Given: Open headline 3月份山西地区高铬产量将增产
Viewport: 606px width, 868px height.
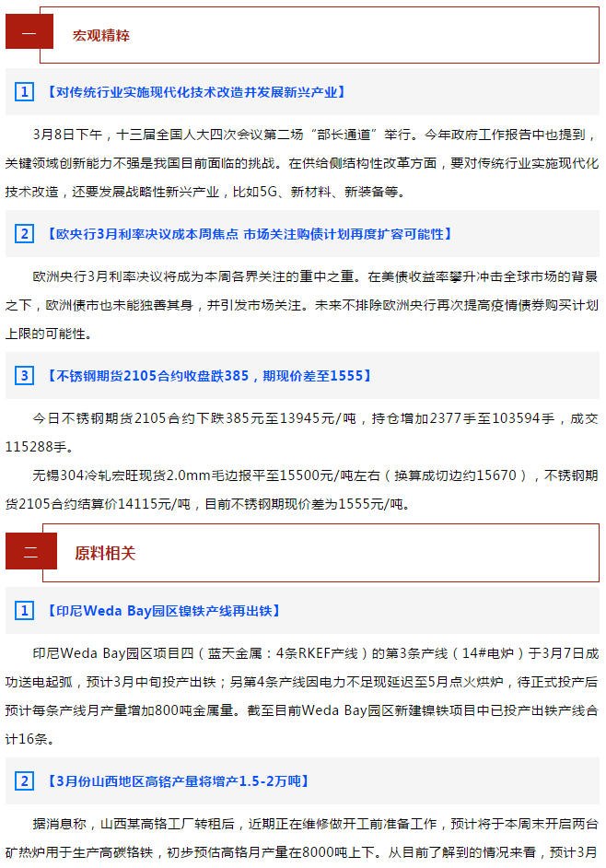Looking at the screenshot, I should (x=178, y=781).
